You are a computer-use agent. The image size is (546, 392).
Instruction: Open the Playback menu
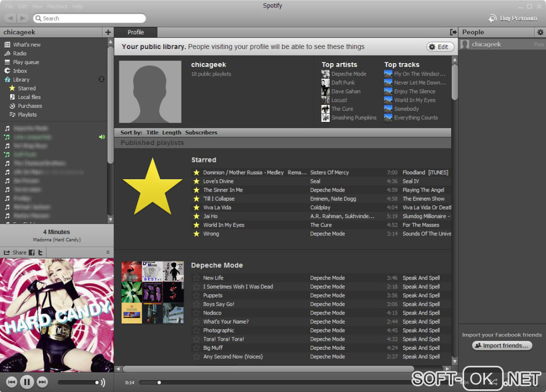[57, 6]
